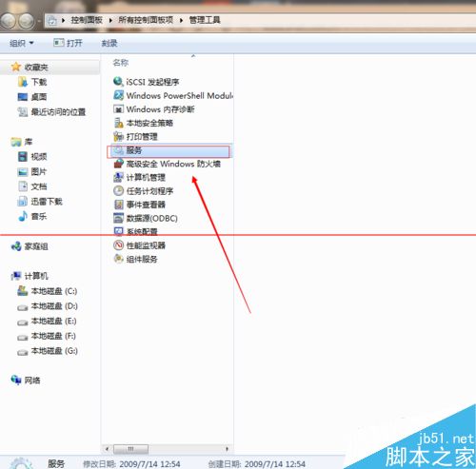Click the 刻录 toolbar button
Image resolution: width=476 pixels, height=469 pixels.
[109, 43]
